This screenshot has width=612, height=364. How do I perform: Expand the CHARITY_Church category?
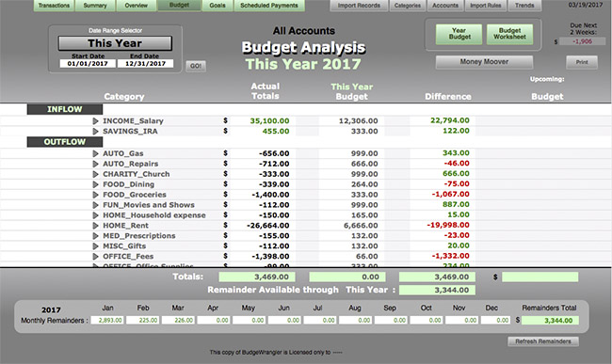point(95,174)
